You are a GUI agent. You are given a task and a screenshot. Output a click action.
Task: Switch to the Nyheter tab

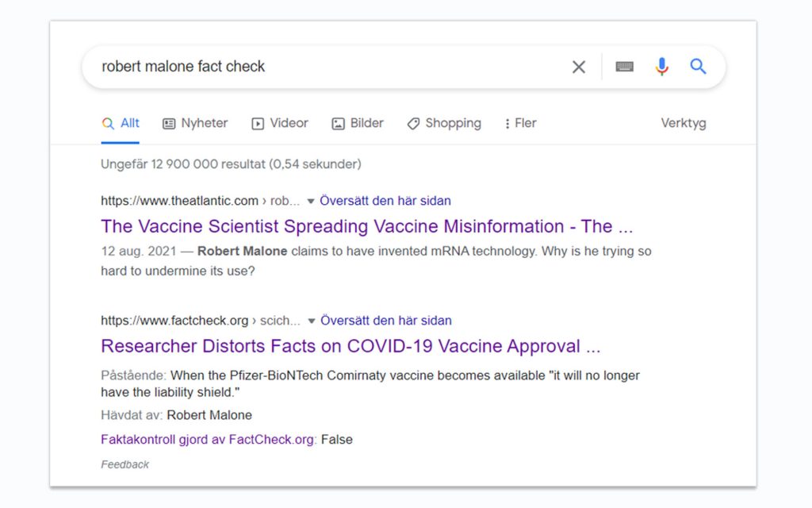(x=195, y=123)
